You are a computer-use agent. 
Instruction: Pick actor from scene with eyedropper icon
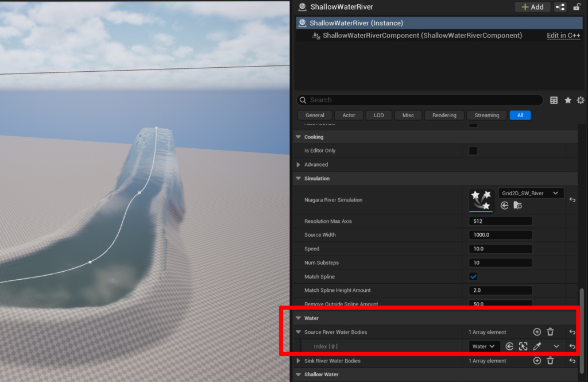537,346
